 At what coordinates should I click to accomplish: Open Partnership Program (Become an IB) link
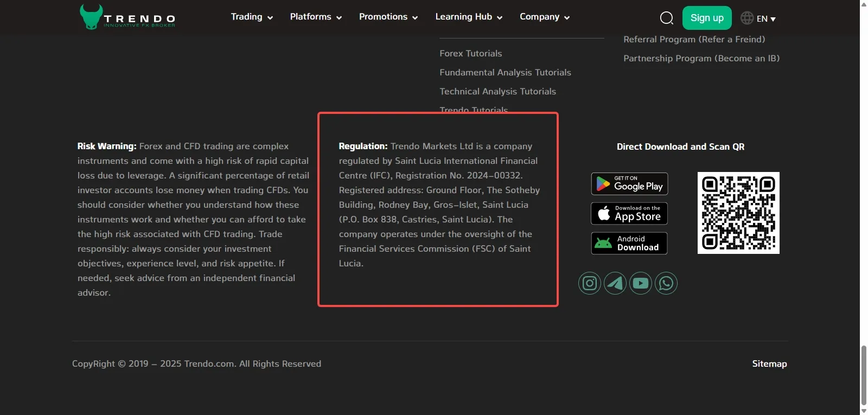pyautogui.click(x=701, y=58)
